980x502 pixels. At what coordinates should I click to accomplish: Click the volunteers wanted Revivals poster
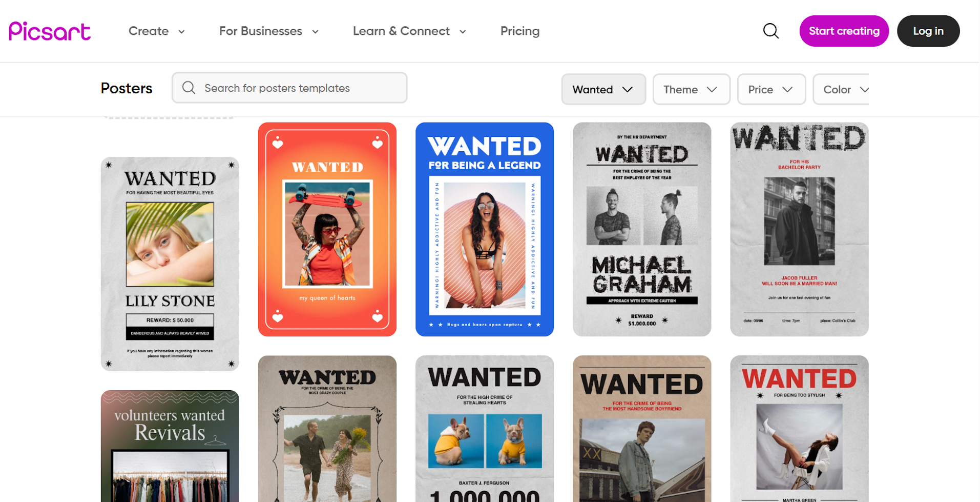pyautogui.click(x=170, y=446)
